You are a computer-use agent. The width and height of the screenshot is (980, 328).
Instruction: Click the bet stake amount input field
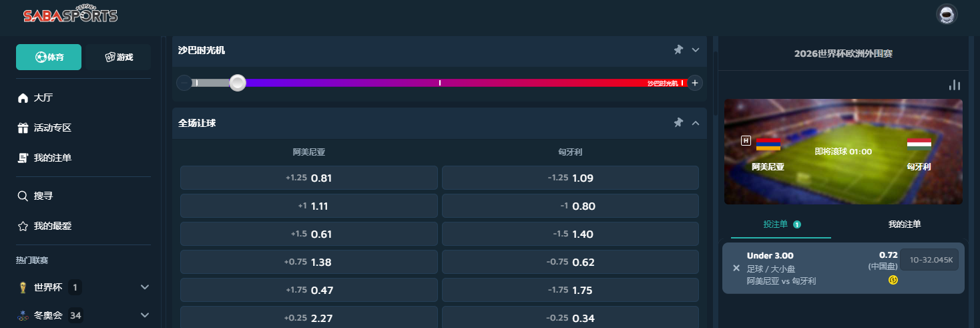point(929,260)
